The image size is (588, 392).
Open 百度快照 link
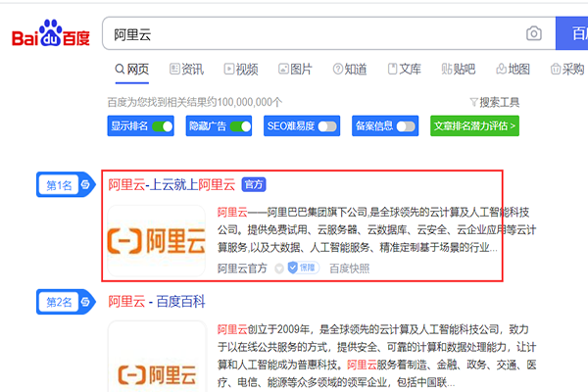350,269
